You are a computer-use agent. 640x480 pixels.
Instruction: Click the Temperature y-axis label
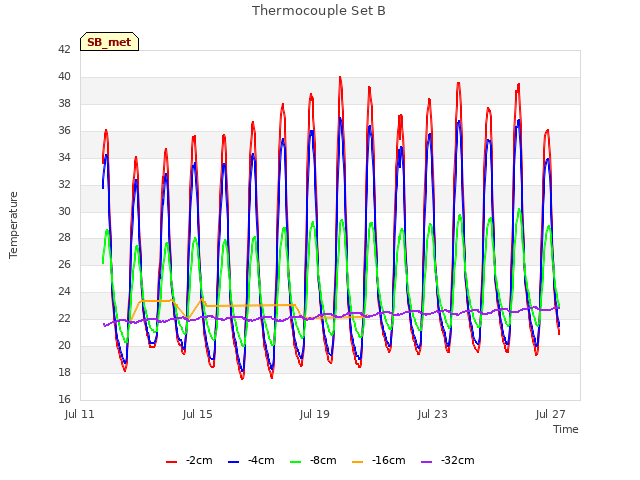point(13,225)
